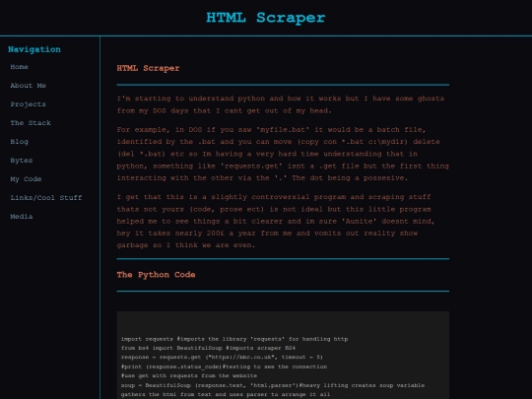Click the comment "#use get with requests from the website"
The width and height of the screenshot is (532, 399).
[189, 376]
